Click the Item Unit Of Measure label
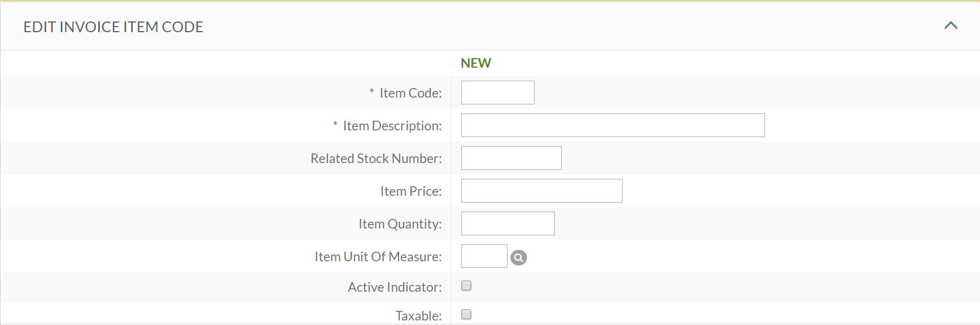The width and height of the screenshot is (980, 325). (378, 257)
